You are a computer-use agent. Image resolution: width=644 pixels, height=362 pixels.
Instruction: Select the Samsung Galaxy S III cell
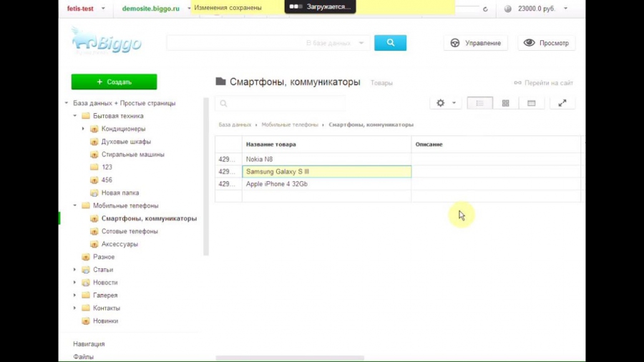click(326, 172)
